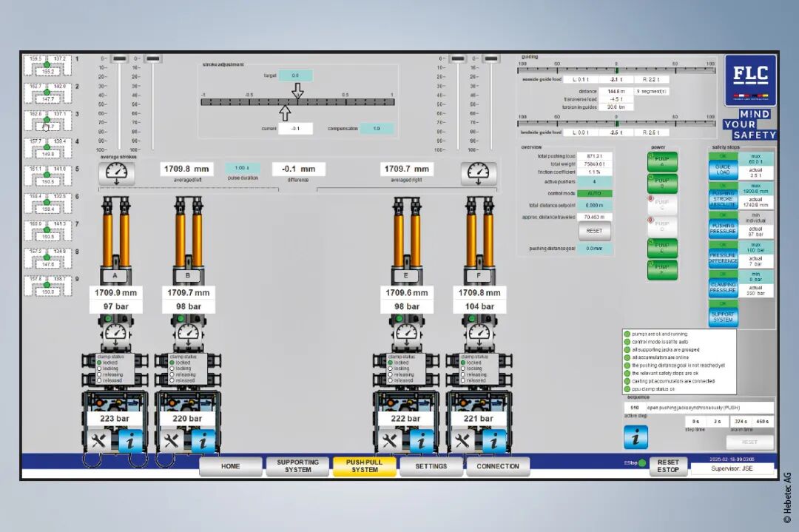Click the averaged right stroke gauge icon
Image resolution: width=799 pixels, height=532 pixels.
coord(479,173)
